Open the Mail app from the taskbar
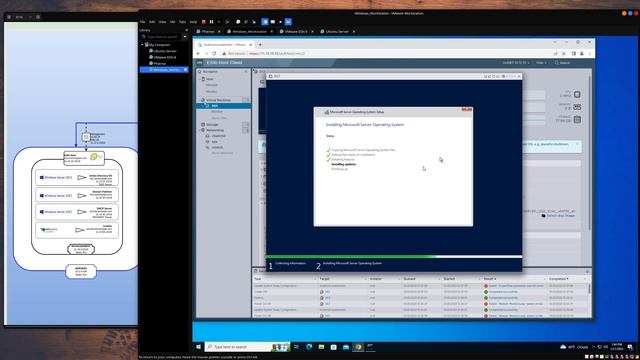 346,347
